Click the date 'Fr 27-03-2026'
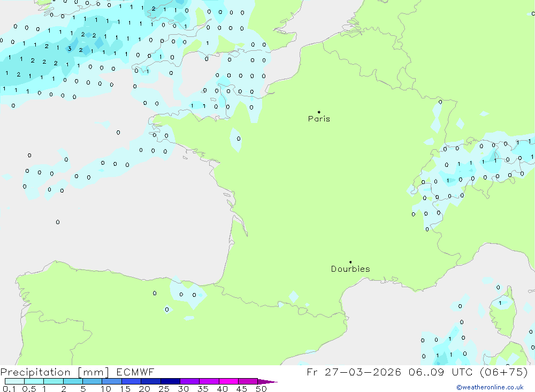This screenshot has width=535, height=392. coord(354,372)
